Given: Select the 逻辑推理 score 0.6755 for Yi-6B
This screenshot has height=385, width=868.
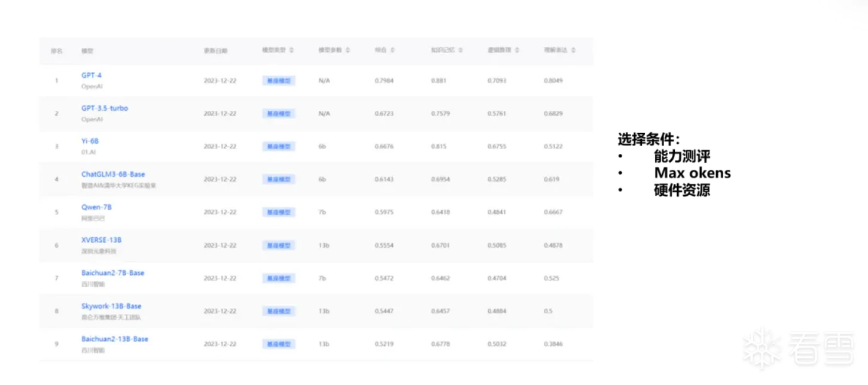Looking at the screenshot, I should (x=497, y=146).
